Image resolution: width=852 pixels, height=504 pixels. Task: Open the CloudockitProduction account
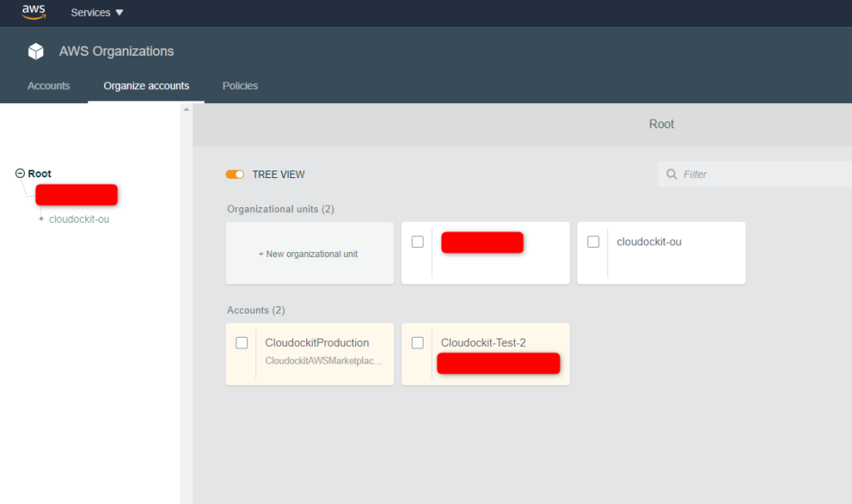click(315, 342)
